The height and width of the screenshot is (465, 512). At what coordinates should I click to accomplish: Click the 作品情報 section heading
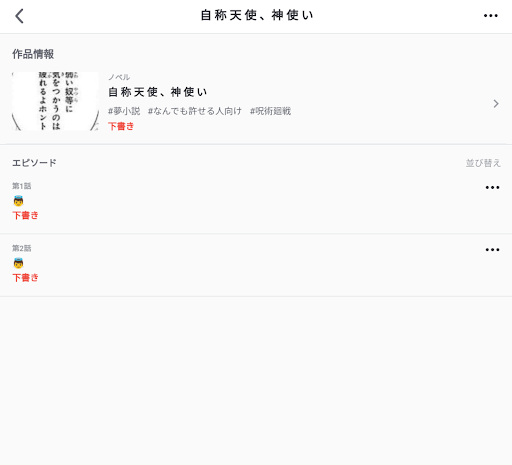pos(33,54)
